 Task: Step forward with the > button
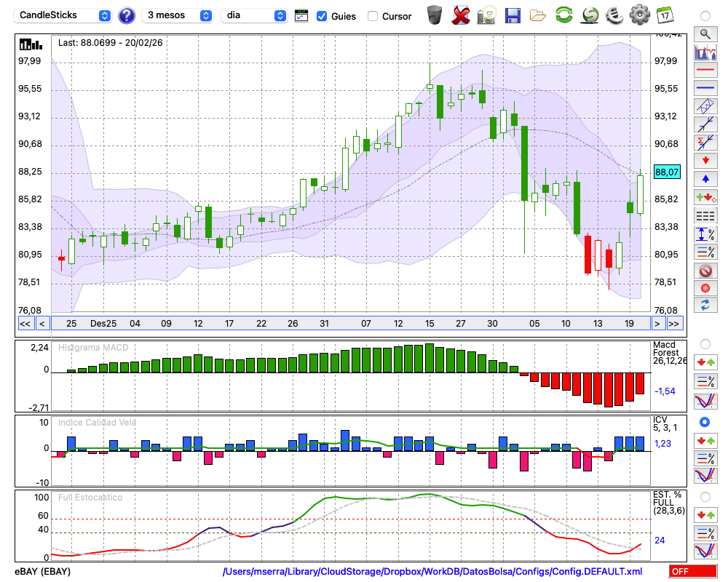(657, 324)
